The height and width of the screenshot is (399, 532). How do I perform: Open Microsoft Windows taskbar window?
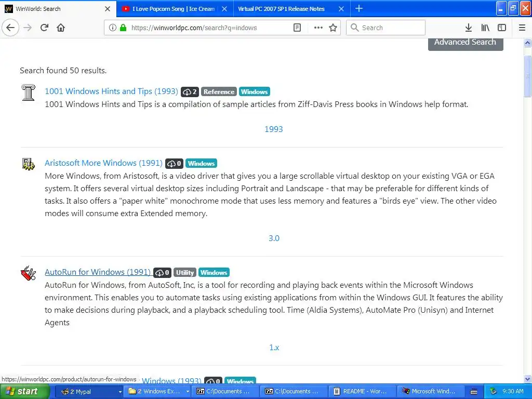(x=430, y=391)
